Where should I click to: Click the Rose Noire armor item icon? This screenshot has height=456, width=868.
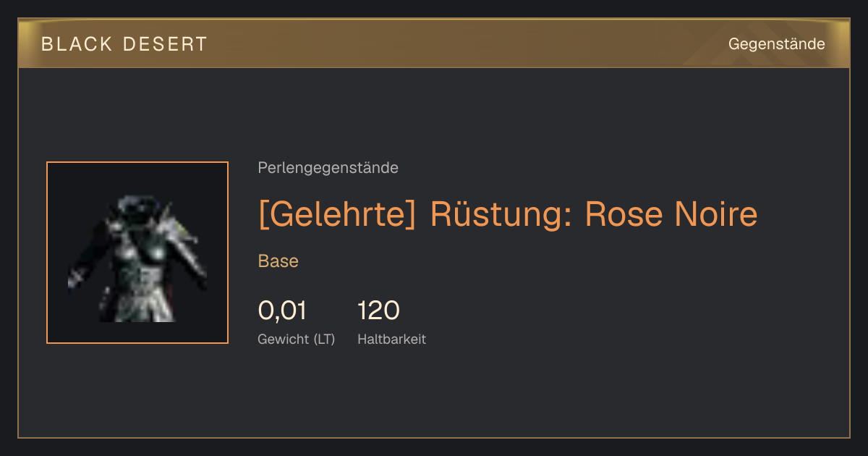(x=137, y=253)
